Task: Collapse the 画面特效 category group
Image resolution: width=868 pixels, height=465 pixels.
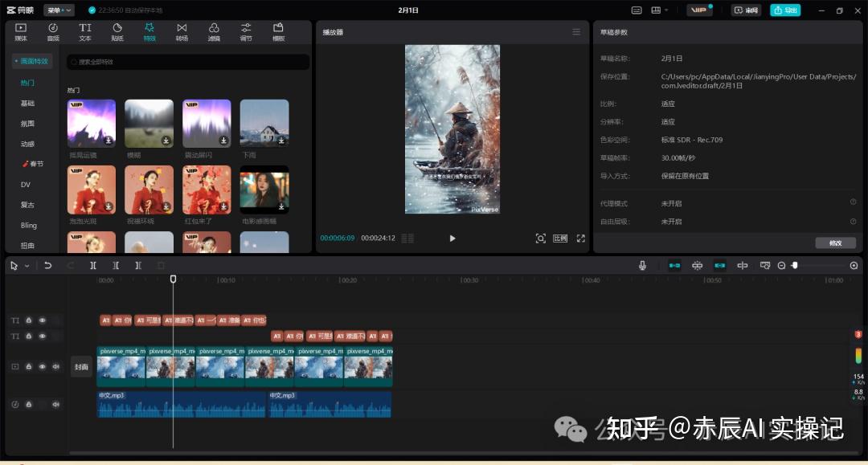Action: click(31, 61)
